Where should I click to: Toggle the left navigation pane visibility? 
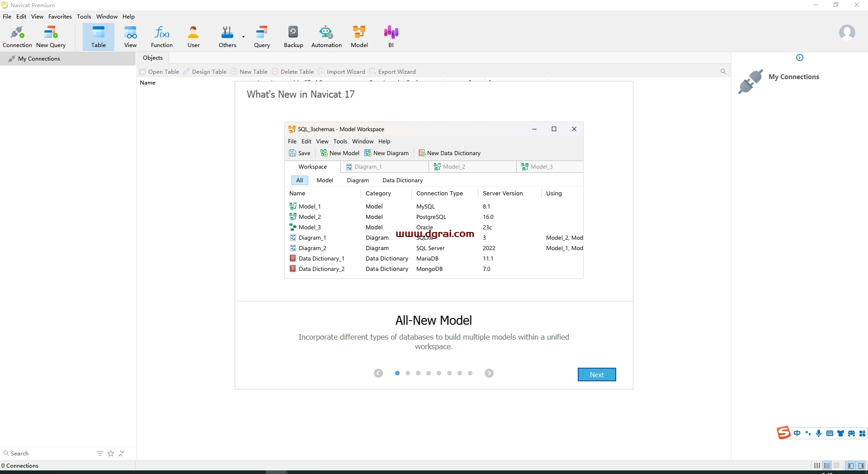tap(851, 465)
